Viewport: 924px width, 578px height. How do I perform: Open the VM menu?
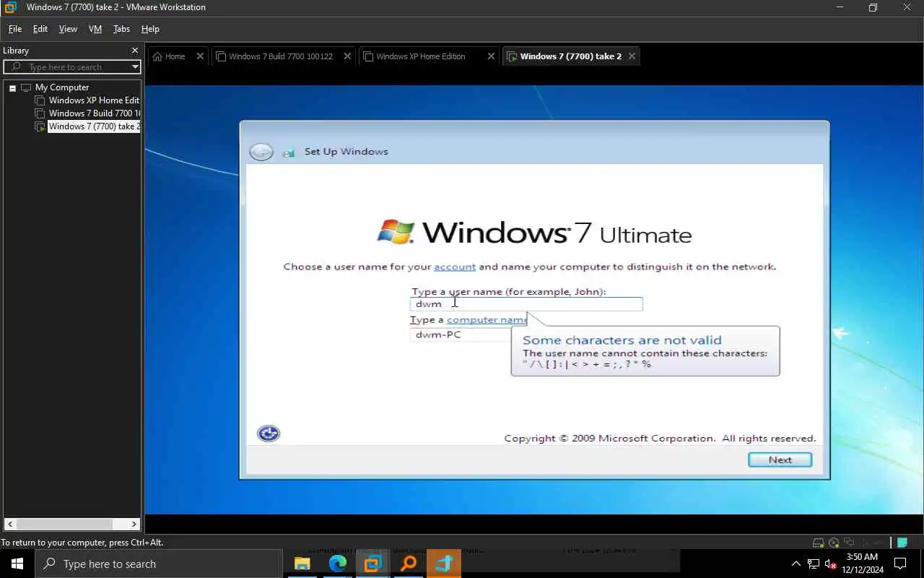[95, 29]
